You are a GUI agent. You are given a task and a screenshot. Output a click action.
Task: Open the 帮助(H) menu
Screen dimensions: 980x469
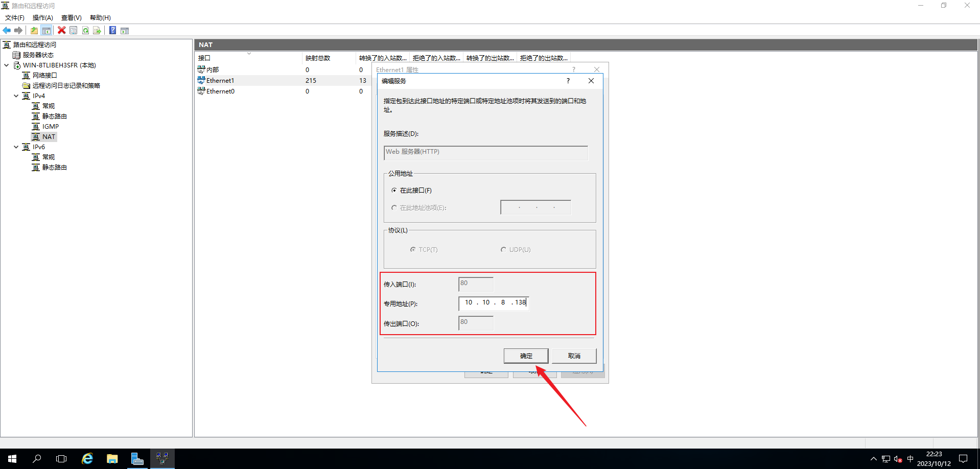click(x=100, y=18)
